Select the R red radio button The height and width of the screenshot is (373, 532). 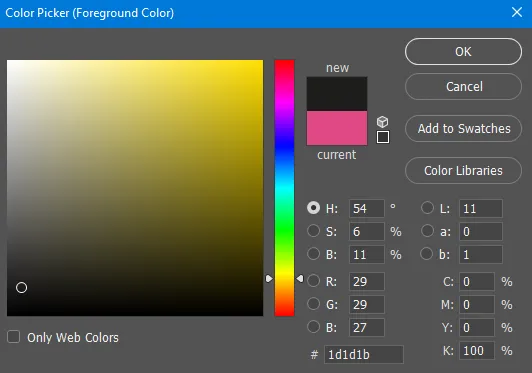click(x=314, y=281)
